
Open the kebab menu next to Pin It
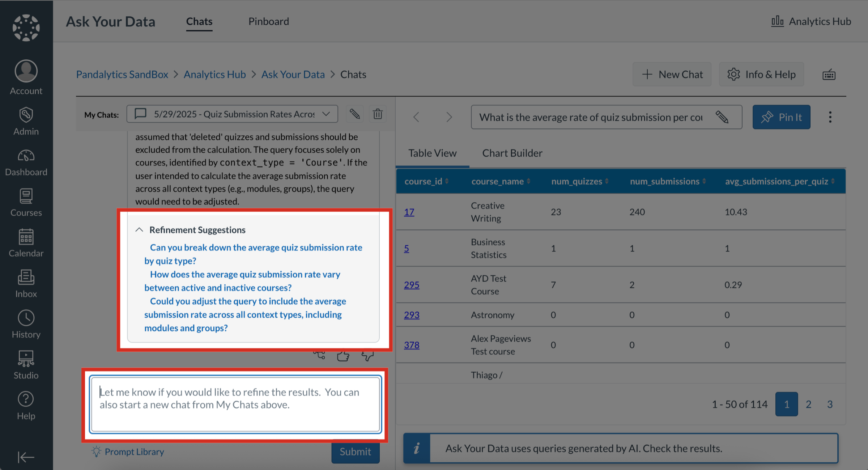(x=830, y=117)
